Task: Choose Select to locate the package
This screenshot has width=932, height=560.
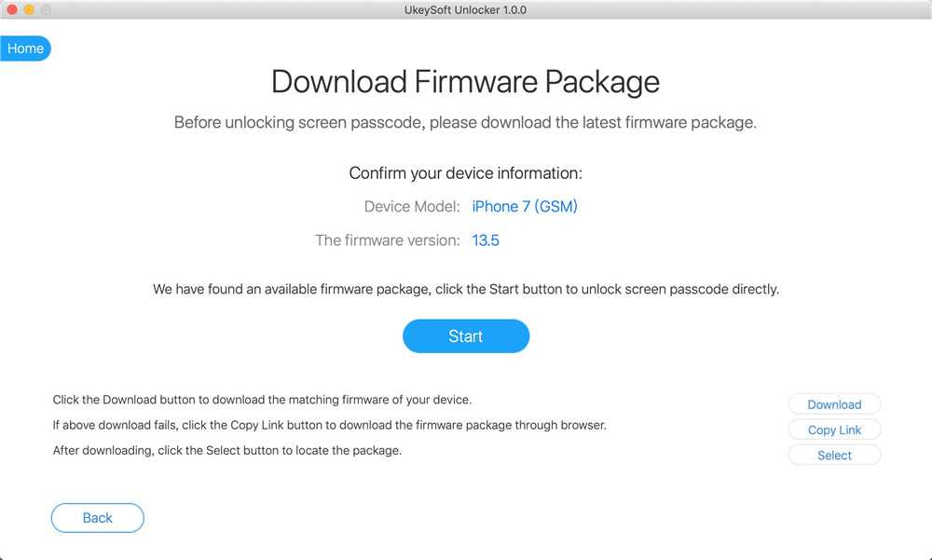Action: [834, 456]
